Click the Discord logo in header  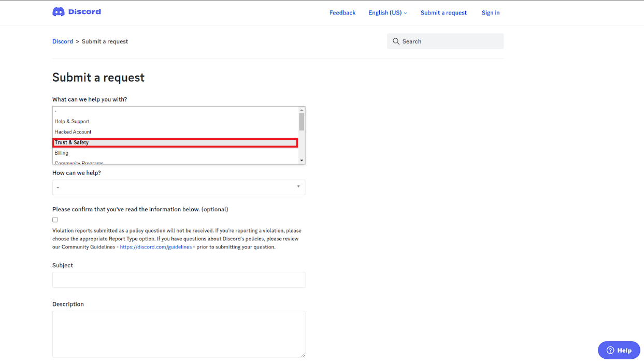pyautogui.click(x=77, y=12)
